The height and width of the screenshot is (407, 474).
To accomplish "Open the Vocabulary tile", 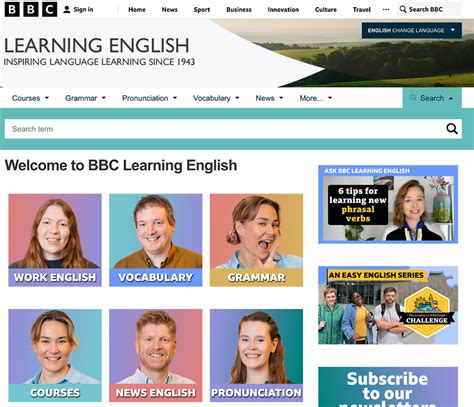I will [x=156, y=240].
